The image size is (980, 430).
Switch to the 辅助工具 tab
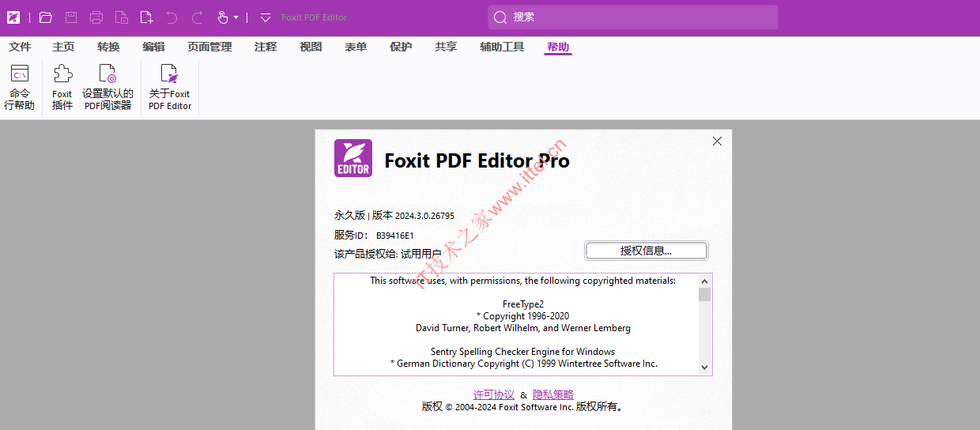(502, 47)
